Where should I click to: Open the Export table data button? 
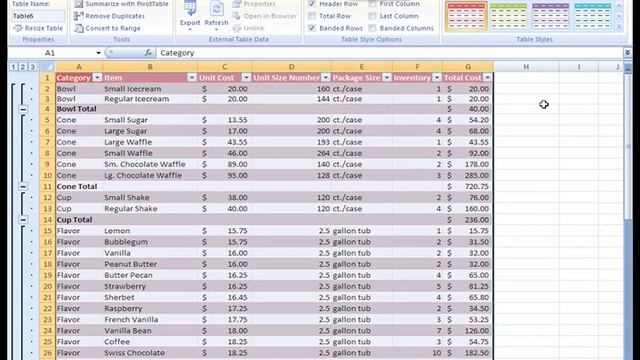coord(190,15)
